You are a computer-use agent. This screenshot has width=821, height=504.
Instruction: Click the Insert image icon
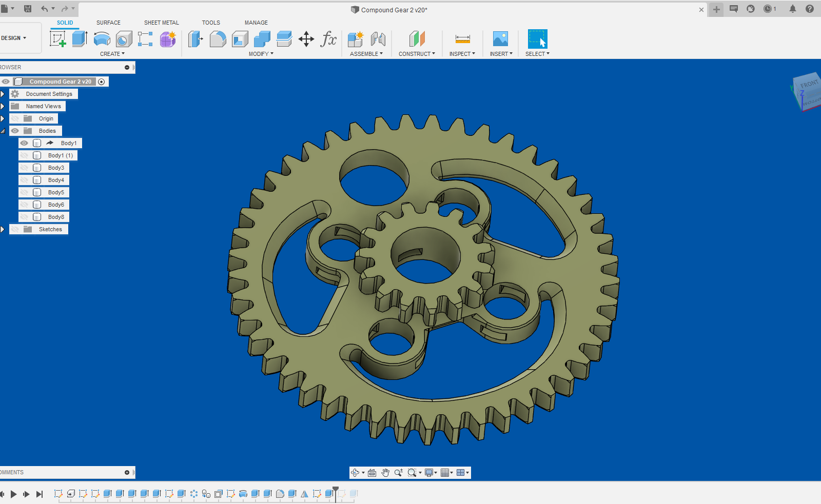pos(500,39)
